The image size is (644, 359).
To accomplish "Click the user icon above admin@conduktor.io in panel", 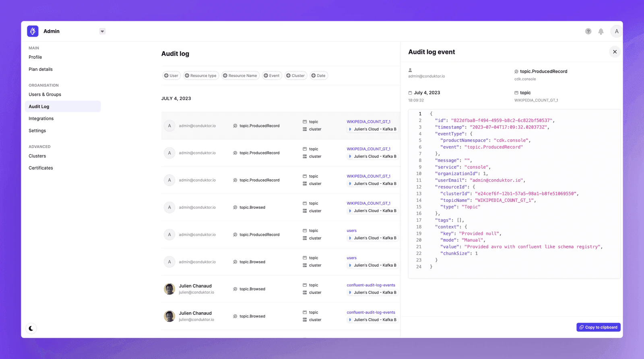I will pos(410,70).
